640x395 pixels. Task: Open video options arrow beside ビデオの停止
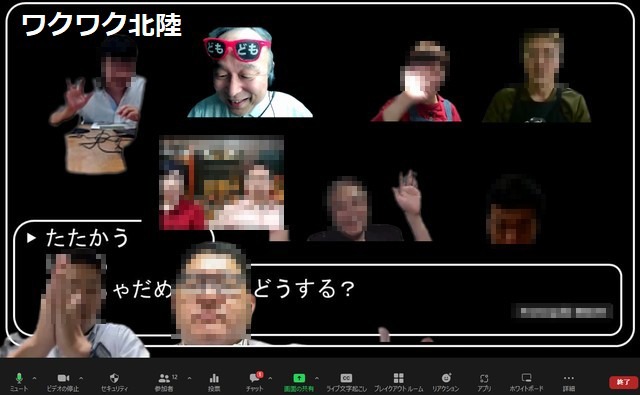81,378
